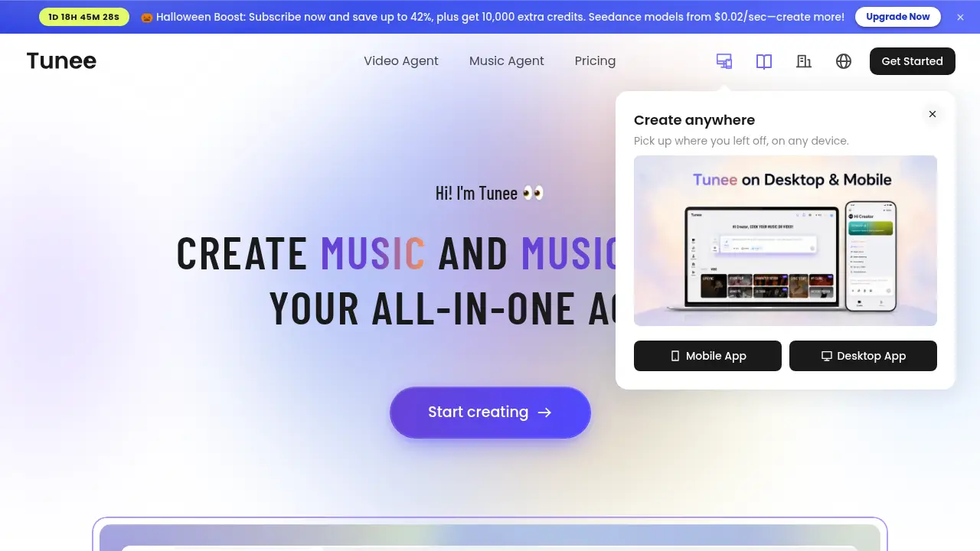Click the Get Started button

coord(912,61)
